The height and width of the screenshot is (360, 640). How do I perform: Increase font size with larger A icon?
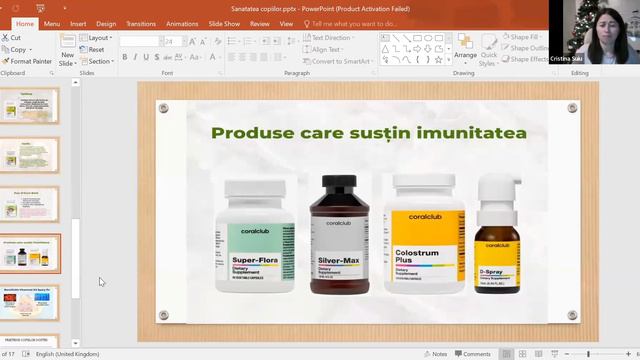pyautogui.click(x=193, y=41)
